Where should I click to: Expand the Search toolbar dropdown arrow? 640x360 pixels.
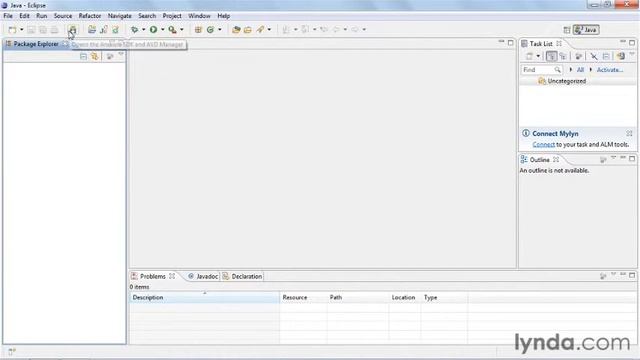[x=269, y=30]
